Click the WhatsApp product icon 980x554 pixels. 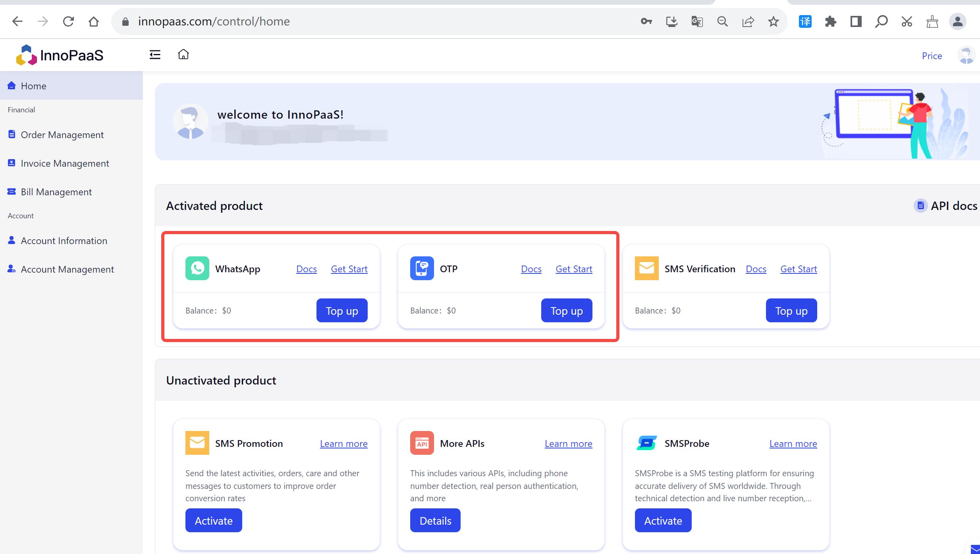pyautogui.click(x=197, y=268)
